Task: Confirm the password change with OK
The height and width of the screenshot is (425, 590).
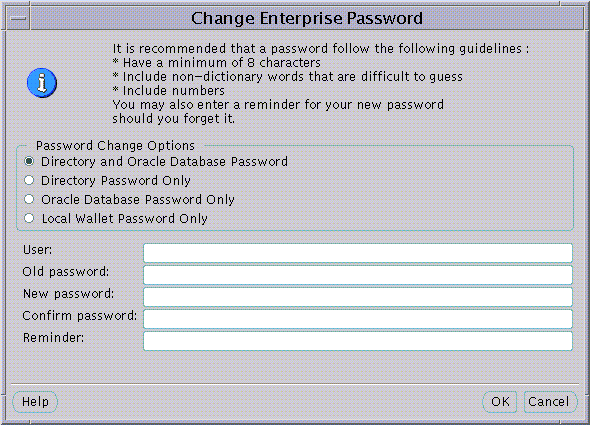Action: [x=500, y=402]
